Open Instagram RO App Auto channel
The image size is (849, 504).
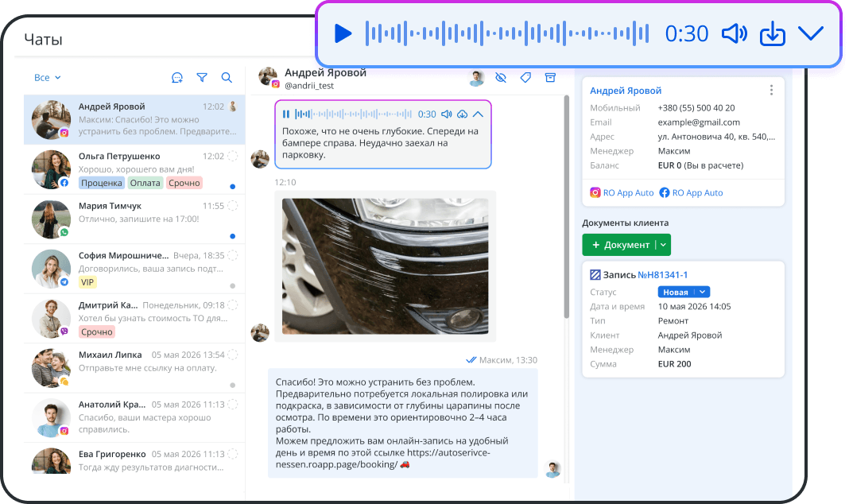[x=622, y=192]
